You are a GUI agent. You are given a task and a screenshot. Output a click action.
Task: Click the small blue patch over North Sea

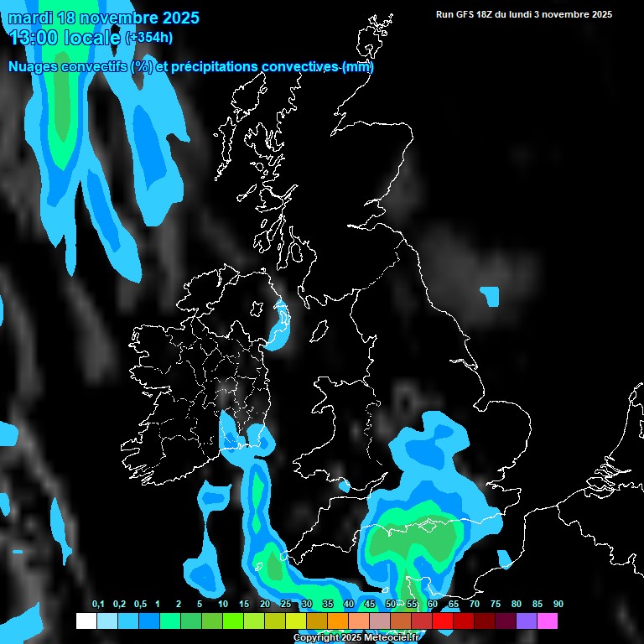[x=491, y=296]
